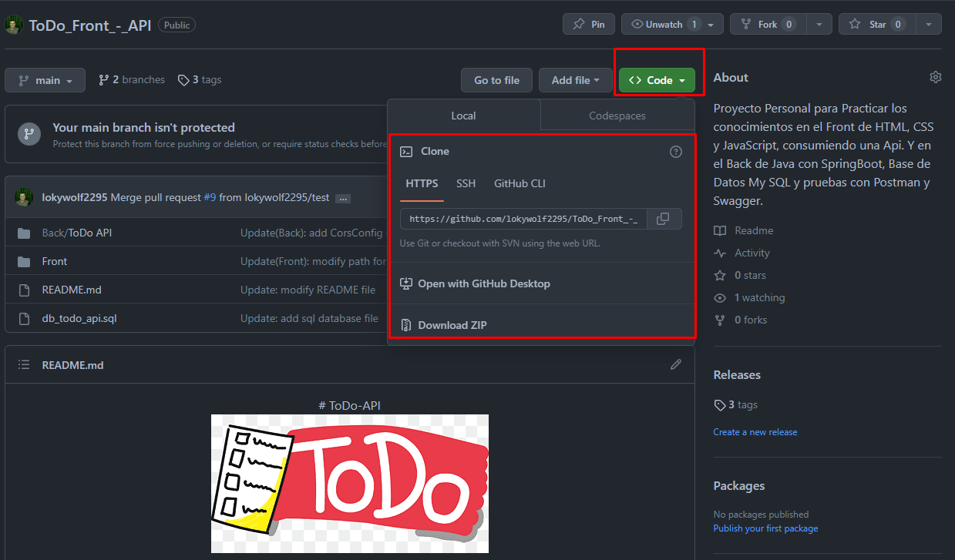Image resolution: width=955 pixels, height=560 pixels.
Task: Open the star lists dropdown arrow
Action: (929, 24)
